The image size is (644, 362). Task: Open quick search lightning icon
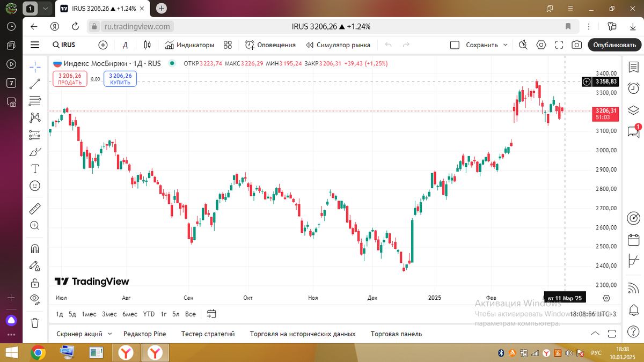[x=523, y=45]
